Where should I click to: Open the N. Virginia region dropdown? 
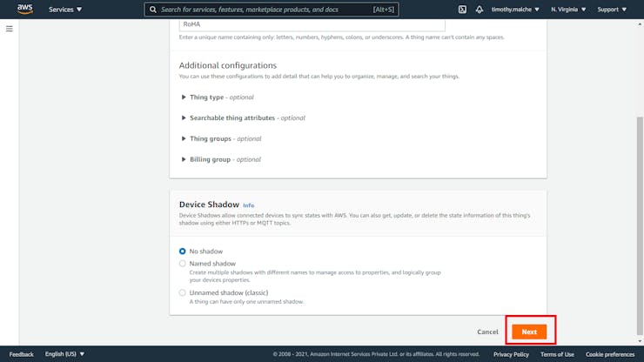[x=568, y=10]
